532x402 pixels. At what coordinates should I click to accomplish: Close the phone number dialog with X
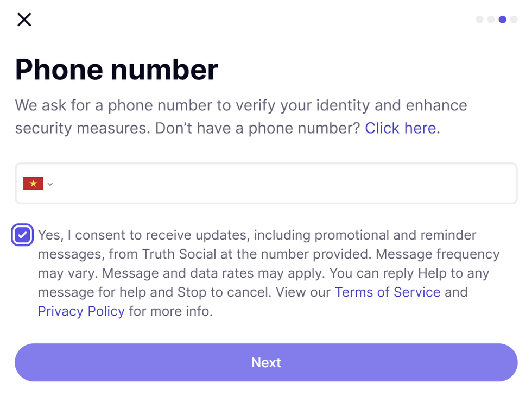tap(24, 20)
